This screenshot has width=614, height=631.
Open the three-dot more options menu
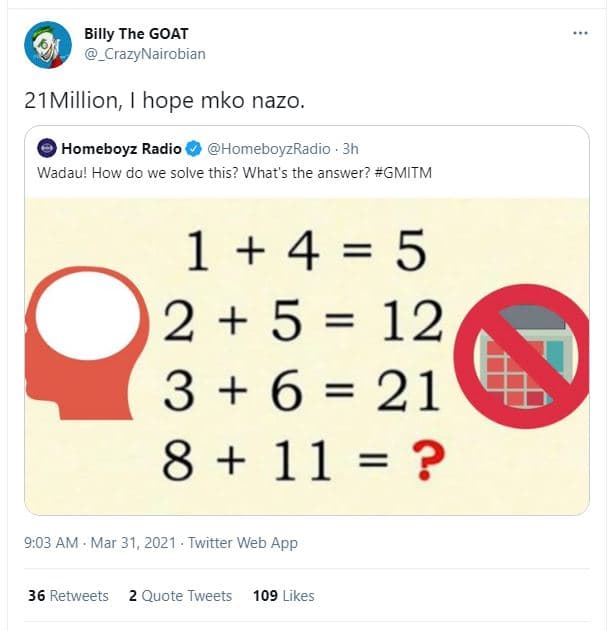click(580, 33)
